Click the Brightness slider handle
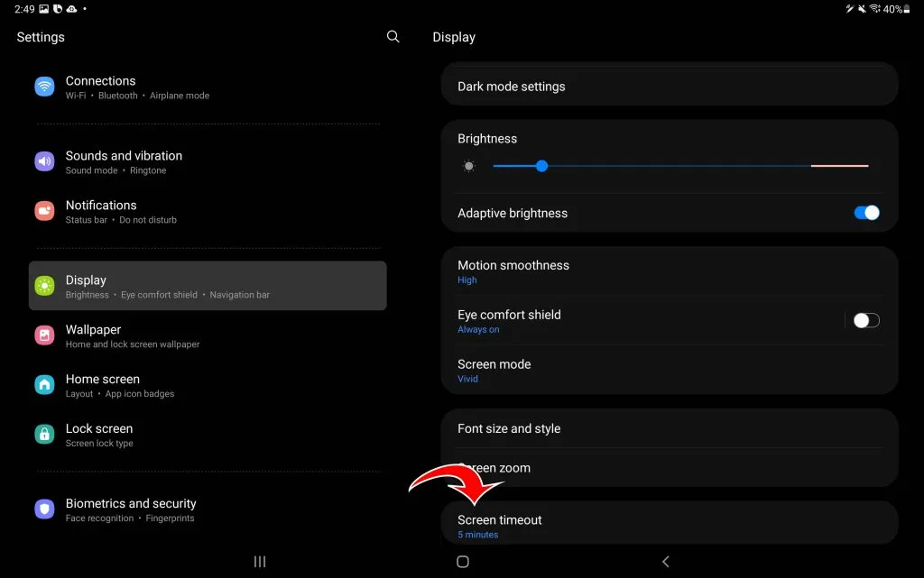This screenshot has height=578, width=924. (541, 166)
